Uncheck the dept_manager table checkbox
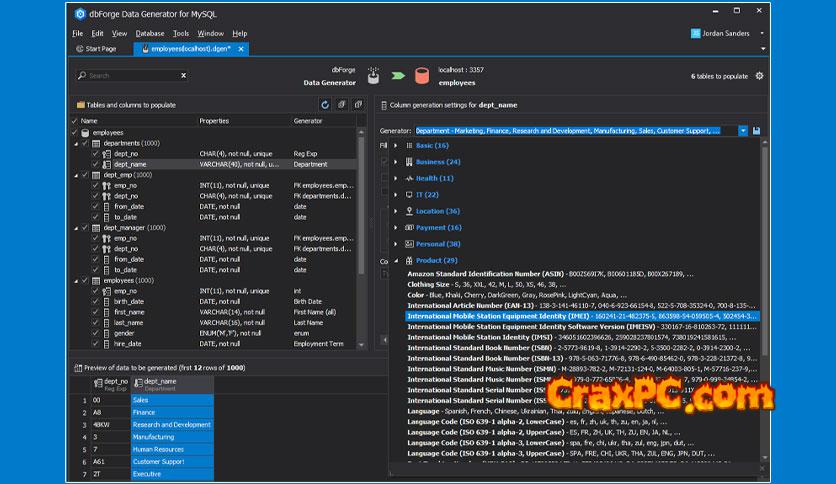The height and width of the screenshot is (484, 836). pyautogui.click(x=84, y=228)
